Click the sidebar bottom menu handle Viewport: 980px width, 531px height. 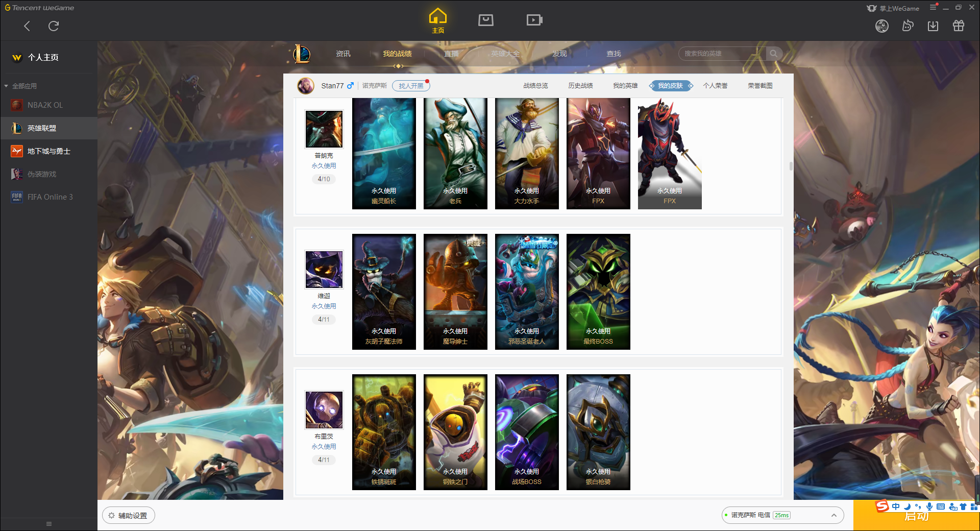click(49, 524)
